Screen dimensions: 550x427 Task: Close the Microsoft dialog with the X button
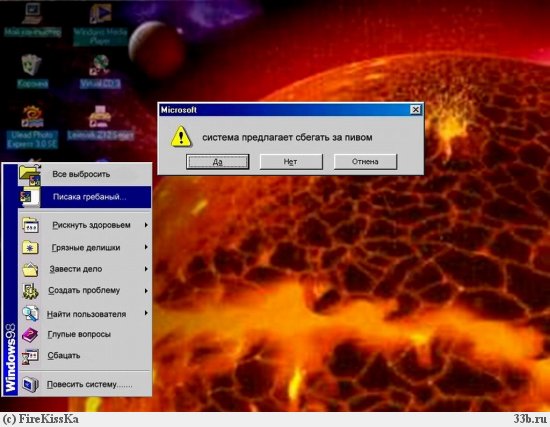click(416, 110)
